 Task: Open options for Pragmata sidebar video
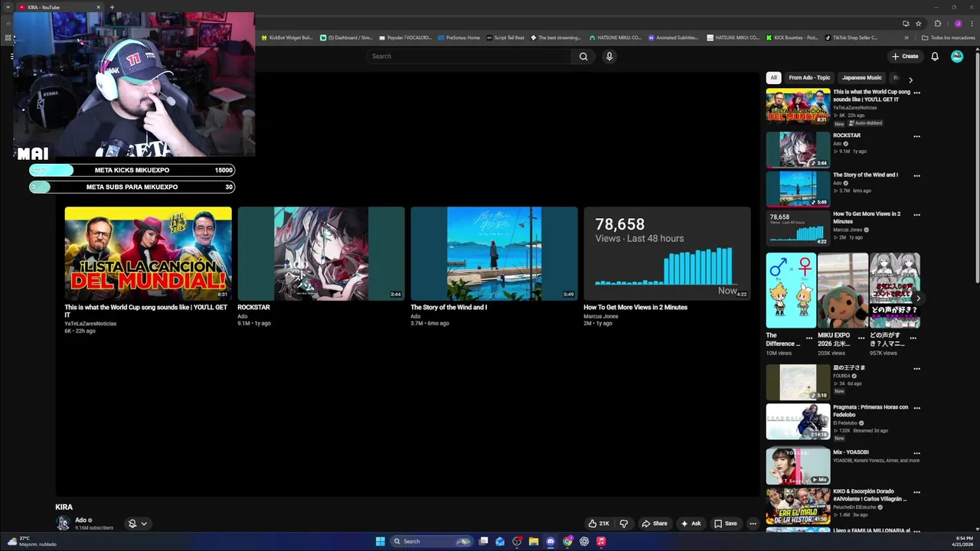point(916,408)
